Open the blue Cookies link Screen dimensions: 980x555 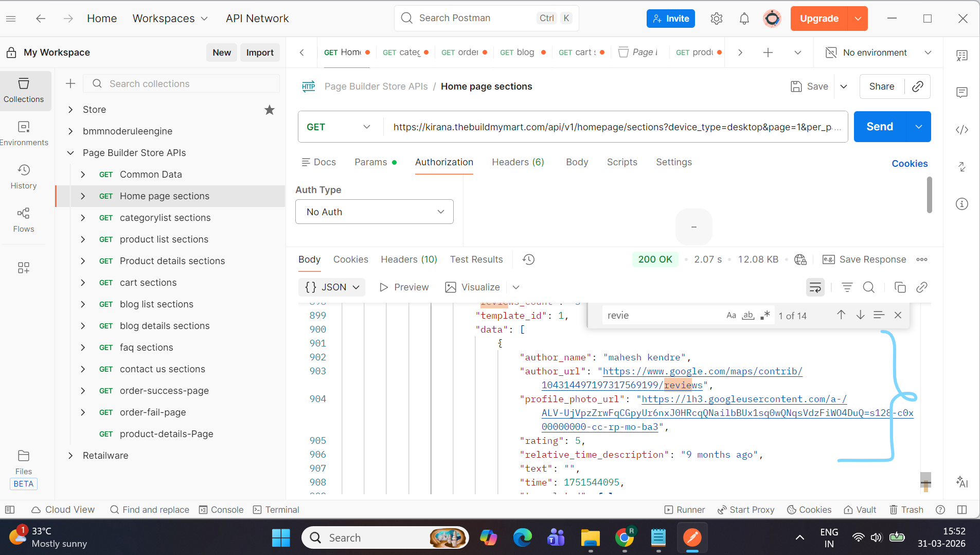click(910, 164)
